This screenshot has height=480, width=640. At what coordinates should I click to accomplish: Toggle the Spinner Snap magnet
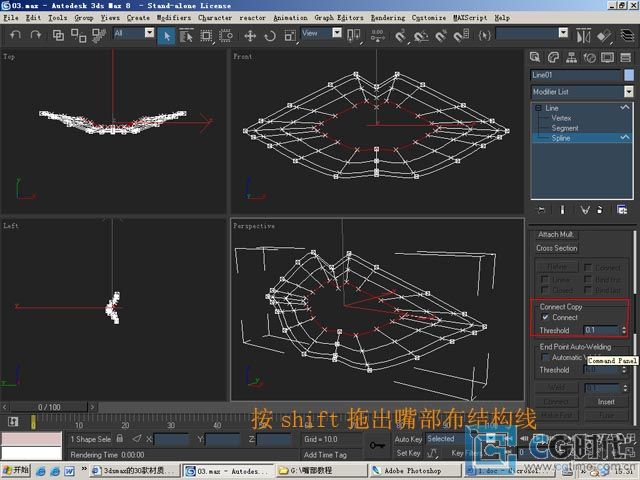461,36
